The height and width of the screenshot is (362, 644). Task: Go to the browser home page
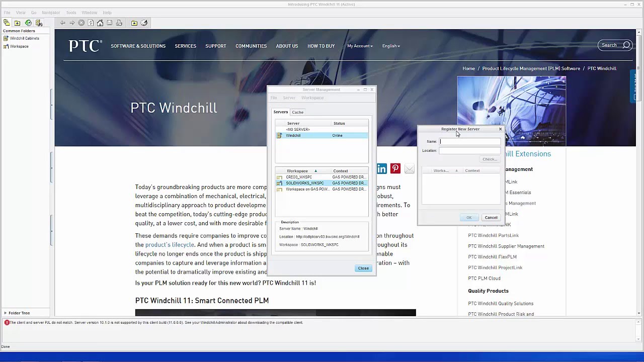click(100, 23)
